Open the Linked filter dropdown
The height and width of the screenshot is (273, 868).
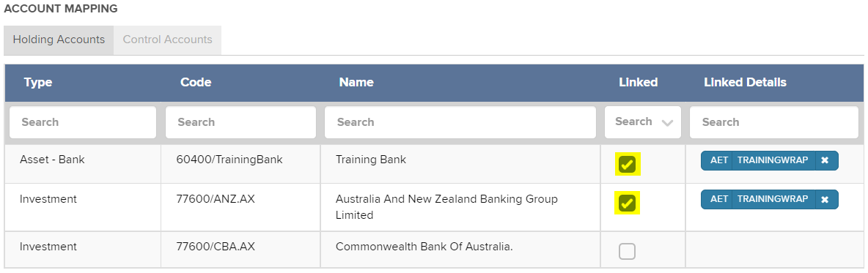click(643, 121)
